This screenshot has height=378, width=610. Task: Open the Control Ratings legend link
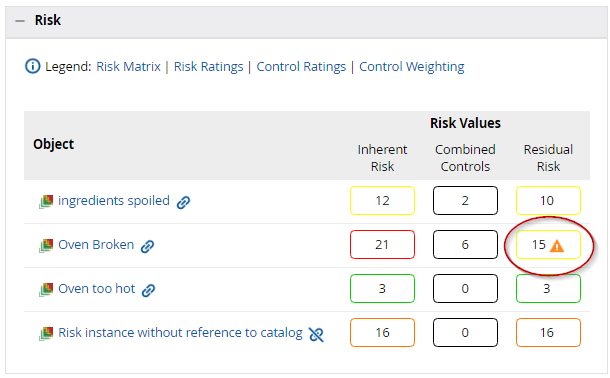(x=301, y=66)
